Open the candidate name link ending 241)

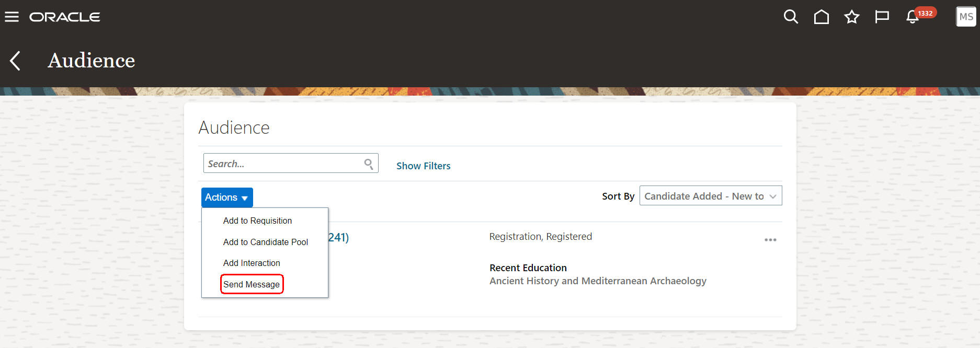coord(338,237)
